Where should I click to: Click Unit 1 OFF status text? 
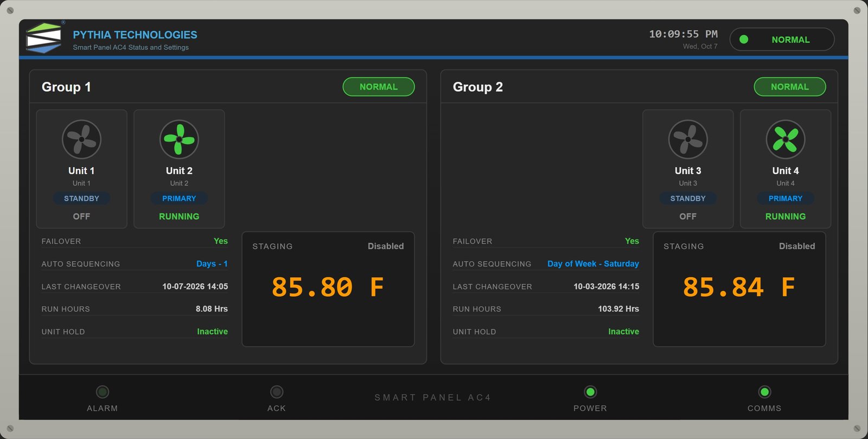[x=81, y=217]
